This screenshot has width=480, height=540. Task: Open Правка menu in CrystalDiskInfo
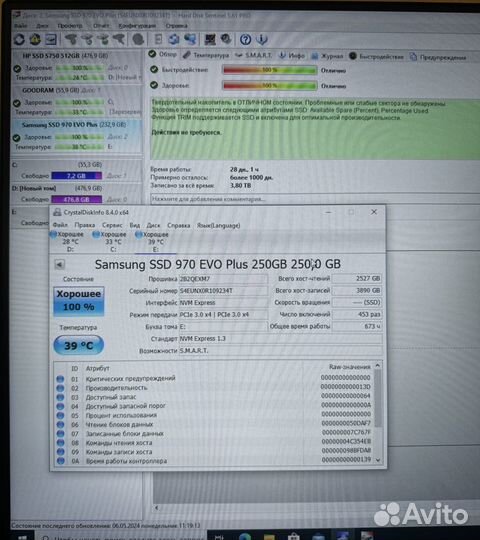[x=85, y=225]
